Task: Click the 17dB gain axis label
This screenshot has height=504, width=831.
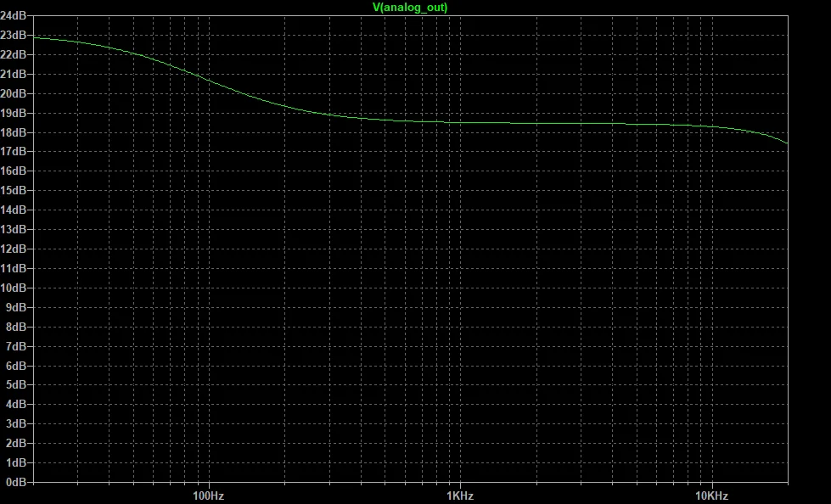Action: coord(14,152)
